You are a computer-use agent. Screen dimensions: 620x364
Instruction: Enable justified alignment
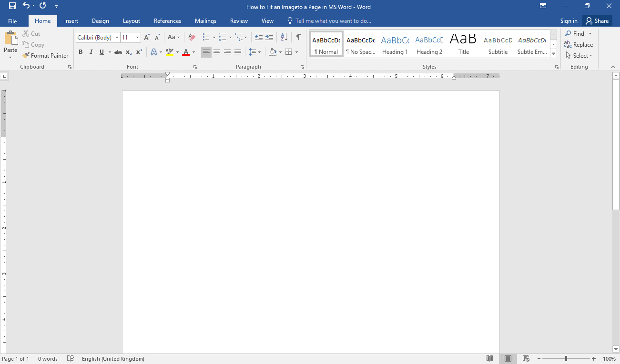pyautogui.click(x=238, y=52)
